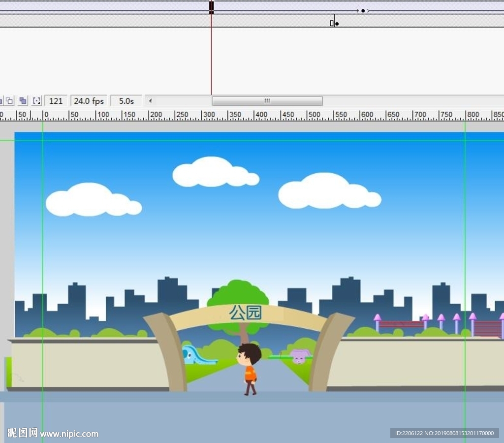504x443 pixels.
Task: Select the rightmost white cloud
Action: (328, 191)
